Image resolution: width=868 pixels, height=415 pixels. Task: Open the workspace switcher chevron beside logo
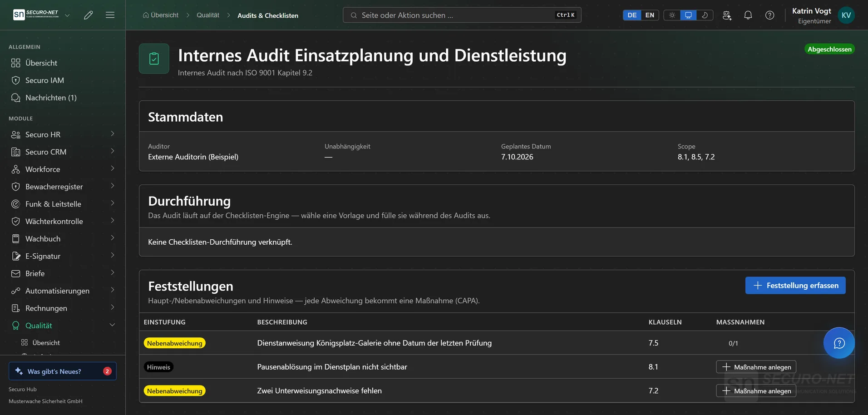67,15
